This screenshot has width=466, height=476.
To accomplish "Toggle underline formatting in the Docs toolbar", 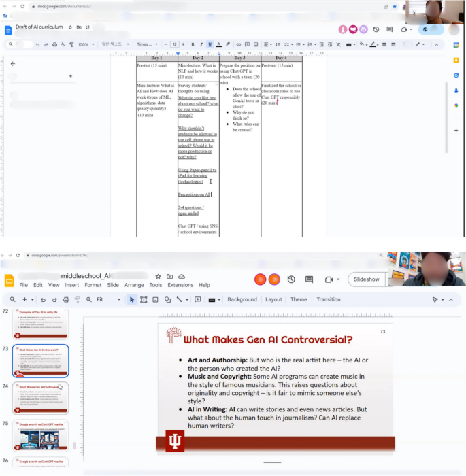I will 210,44.
